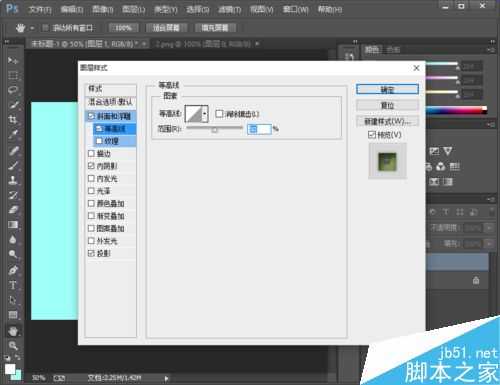Select the Brush tool
The height and width of the screenshot is (385, 500).
click(x=13, y=165)
